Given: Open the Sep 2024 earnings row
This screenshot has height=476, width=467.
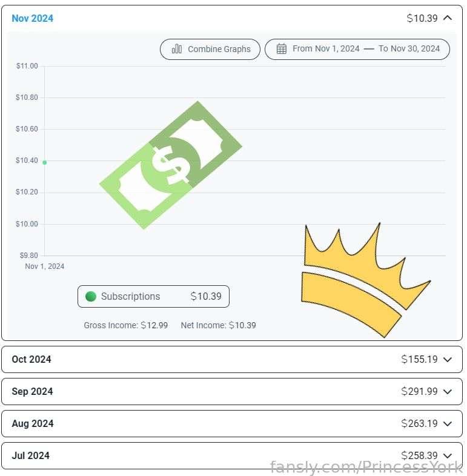Looking at the screenshot, I should point(232,392).
